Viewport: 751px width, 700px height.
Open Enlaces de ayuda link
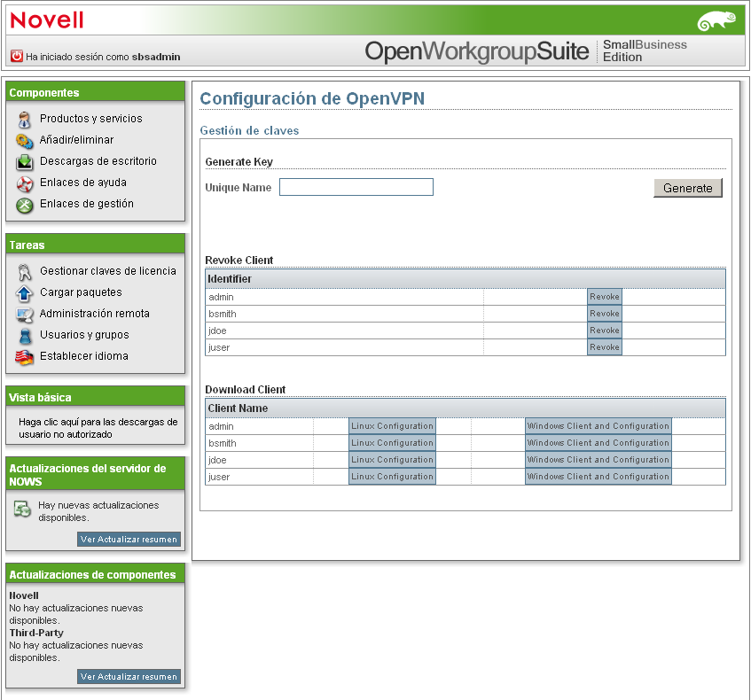[82, 183]
